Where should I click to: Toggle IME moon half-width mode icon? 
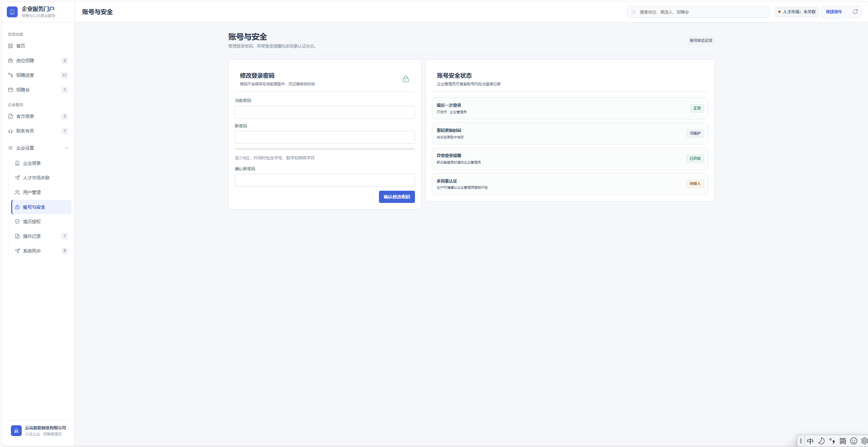coord(821,441)
